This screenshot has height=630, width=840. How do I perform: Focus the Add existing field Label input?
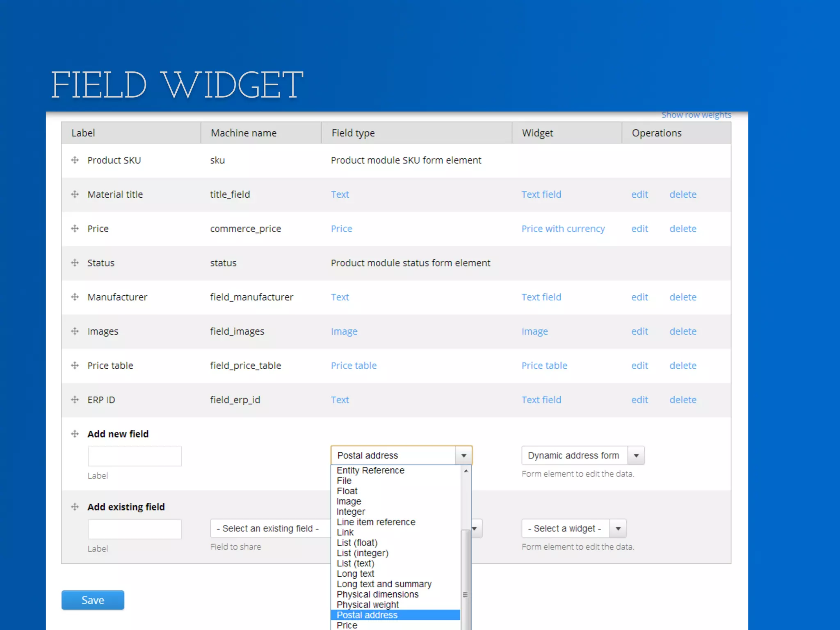click(135, 529)
